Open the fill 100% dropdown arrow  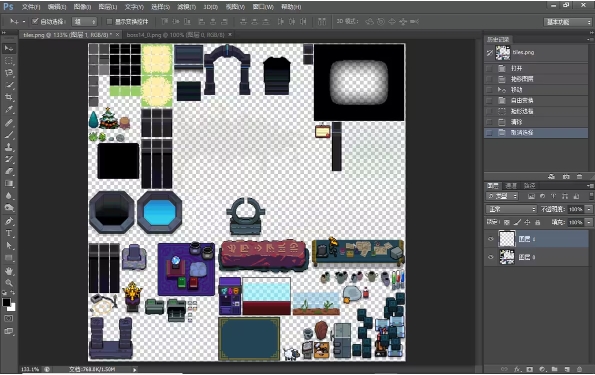589,222
